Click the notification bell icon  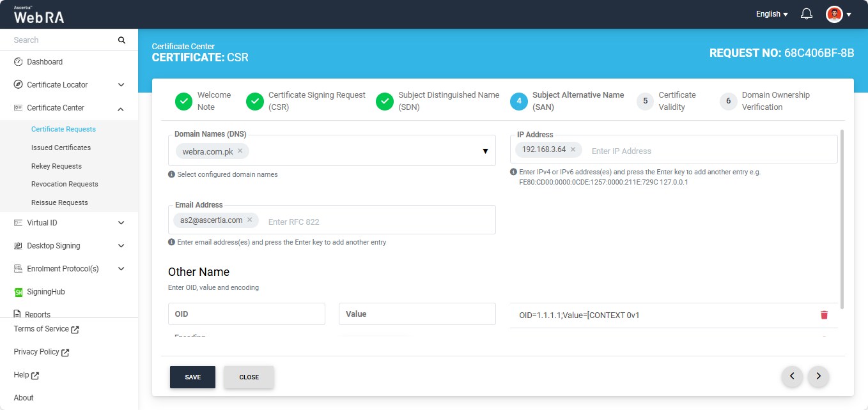[807, 14]
